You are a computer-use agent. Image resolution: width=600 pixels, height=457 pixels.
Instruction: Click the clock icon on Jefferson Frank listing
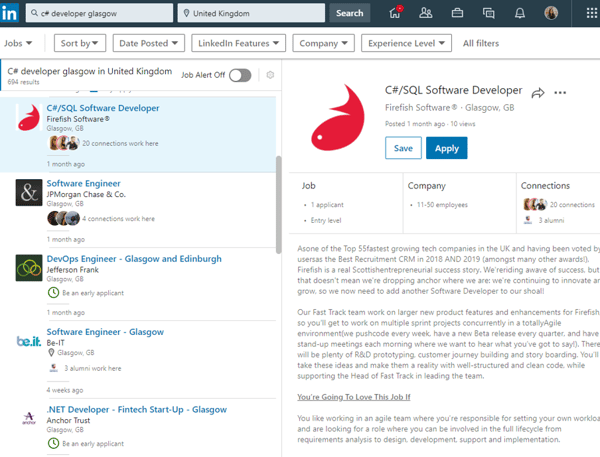click(53, 293)
